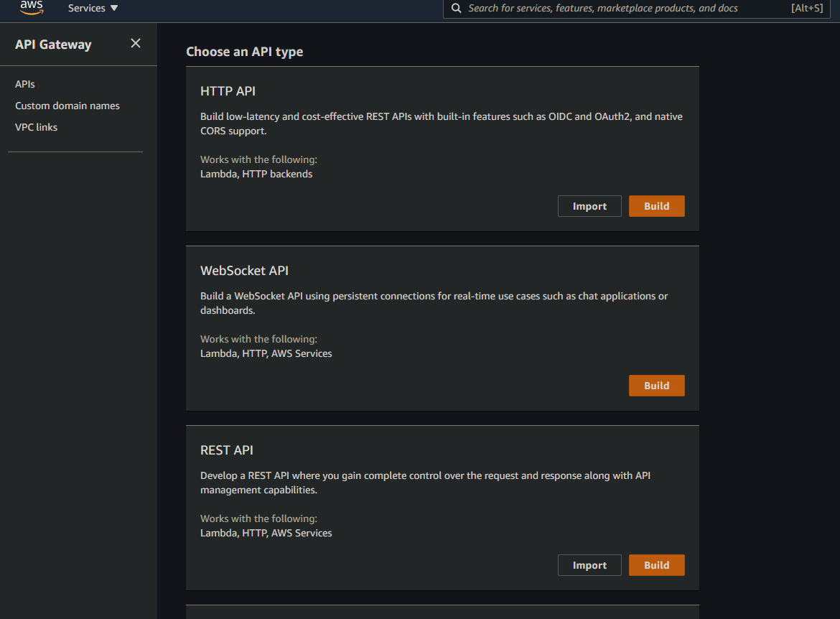Click the search magnifier icon

(456, 8)
